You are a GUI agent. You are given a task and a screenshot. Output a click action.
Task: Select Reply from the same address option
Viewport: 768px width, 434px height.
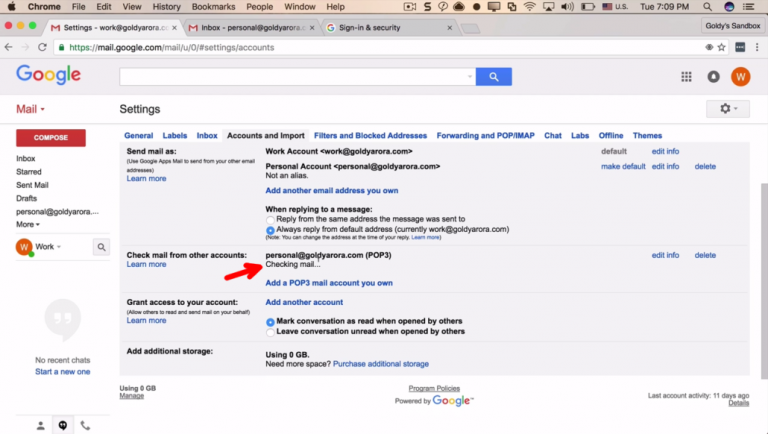coord(270,219)
